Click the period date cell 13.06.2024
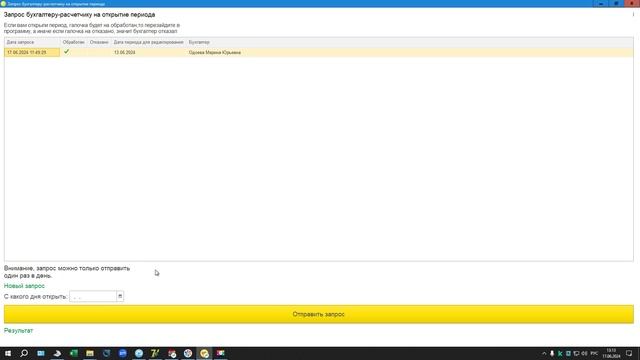This screenshot has width=640, height=360. 124,52
